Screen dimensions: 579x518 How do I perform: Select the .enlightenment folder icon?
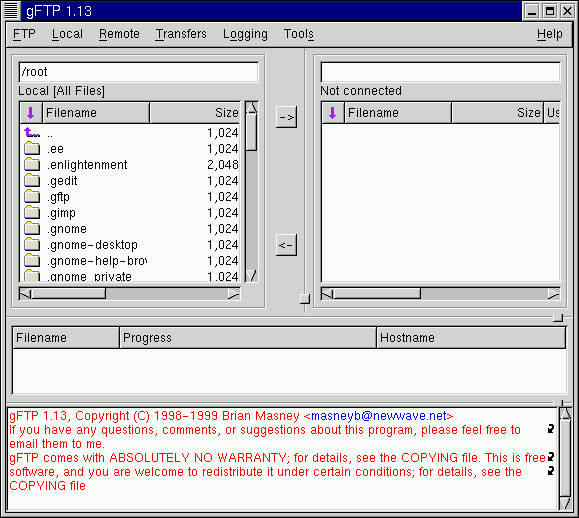tap(32, 164)
